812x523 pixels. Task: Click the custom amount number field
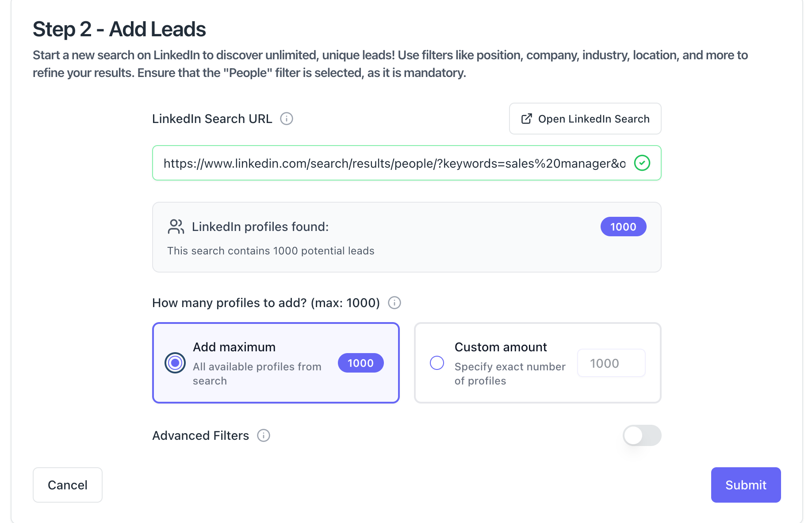(611, 363)
